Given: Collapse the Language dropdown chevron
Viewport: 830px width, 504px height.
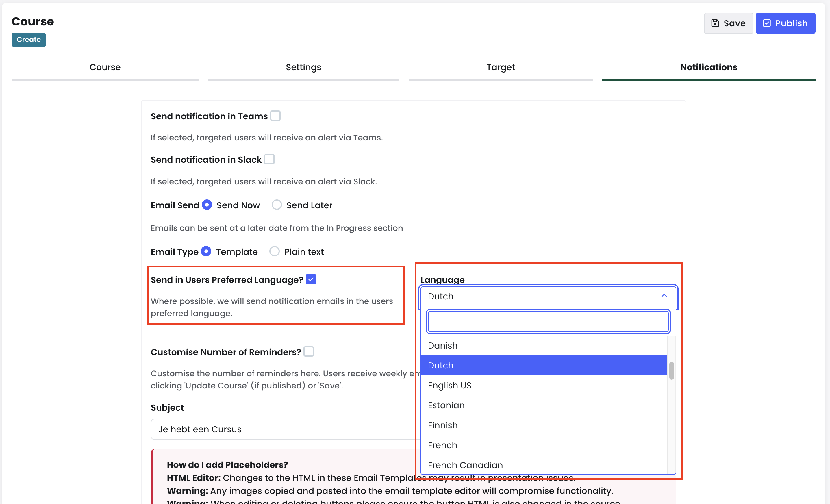Looking at the screenshot, I should [x=664, y=296].
